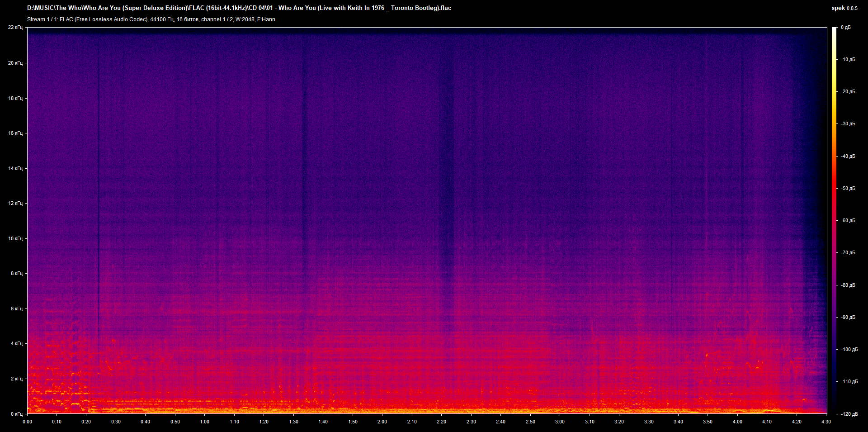
Task: Click the stream info line showing FLAC codec
Action: [x=151, y=19]
